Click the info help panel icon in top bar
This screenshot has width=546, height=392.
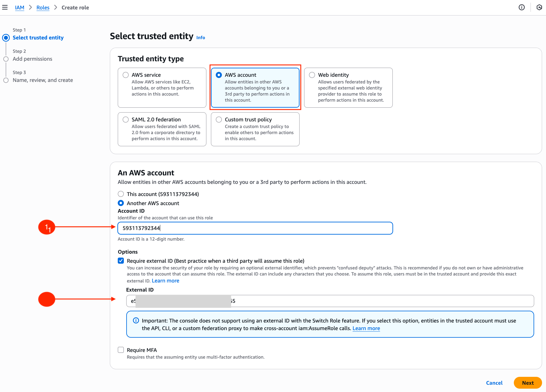point(522,7)
